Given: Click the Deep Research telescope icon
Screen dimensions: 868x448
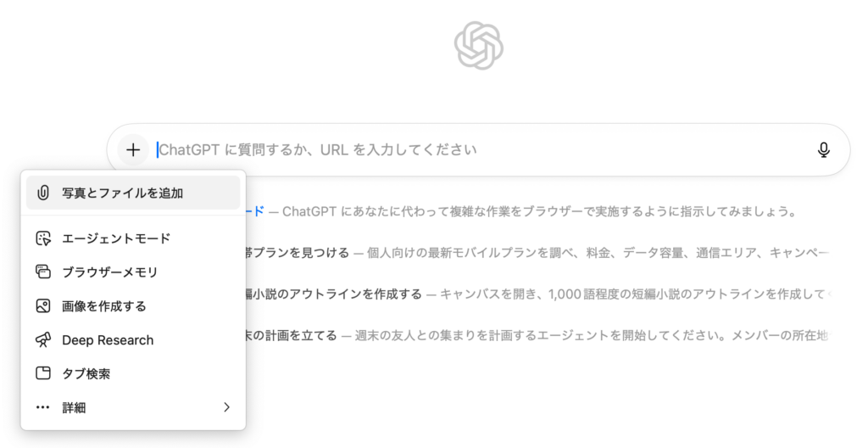Looking at the screenshot, I should point(43,340).
